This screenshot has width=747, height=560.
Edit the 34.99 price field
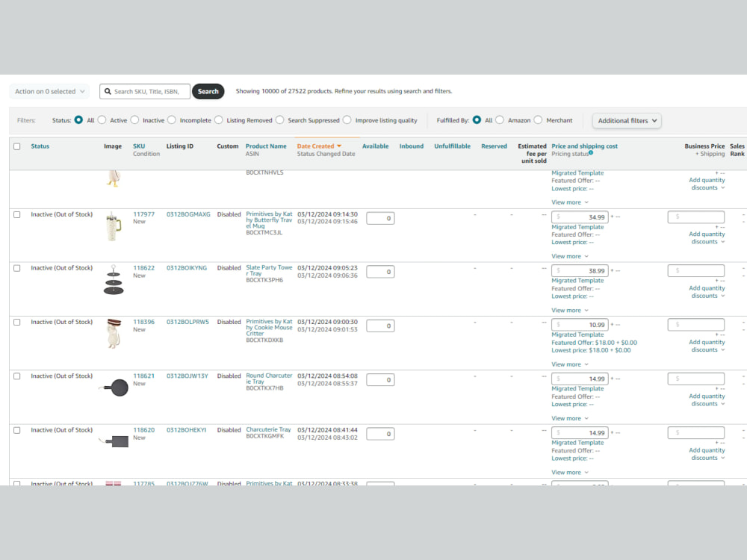pos(580,217)
